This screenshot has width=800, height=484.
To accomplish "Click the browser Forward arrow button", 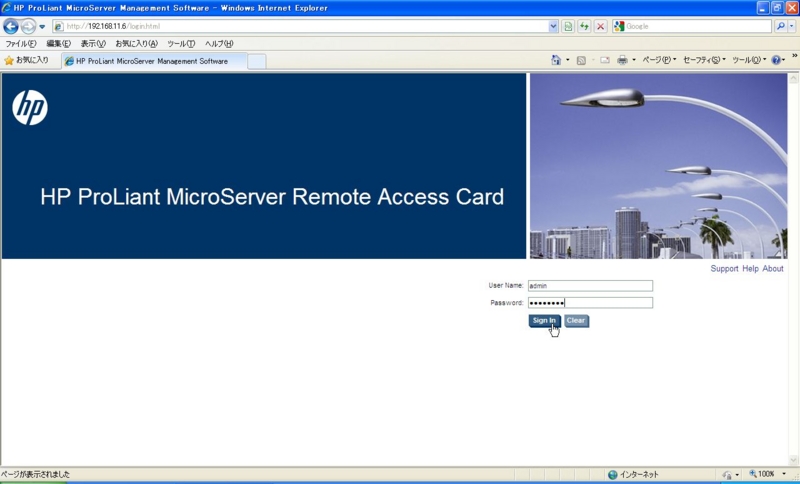I will (28, 26).
